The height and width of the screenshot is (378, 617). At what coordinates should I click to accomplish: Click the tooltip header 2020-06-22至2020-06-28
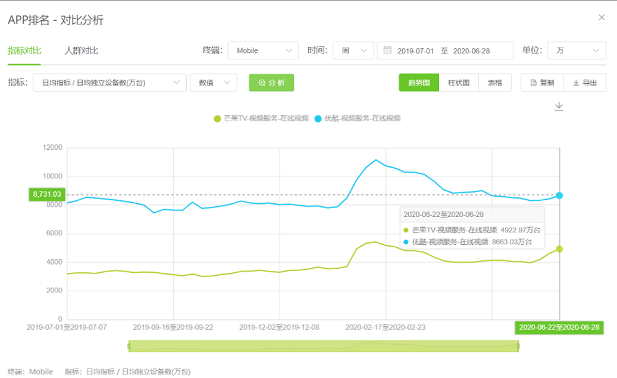coord(443,214)
